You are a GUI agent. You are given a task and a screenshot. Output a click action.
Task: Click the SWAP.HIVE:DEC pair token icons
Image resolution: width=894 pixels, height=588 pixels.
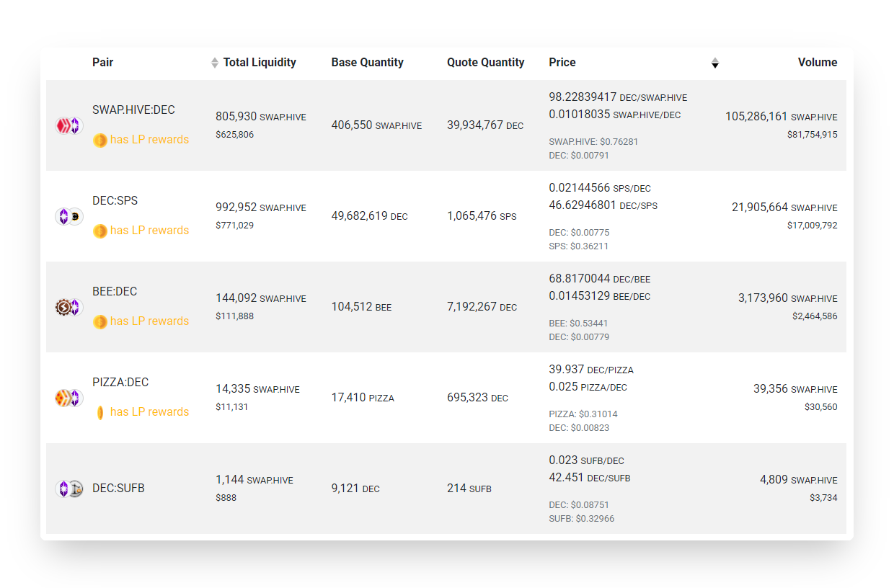[x=69, y=125]
